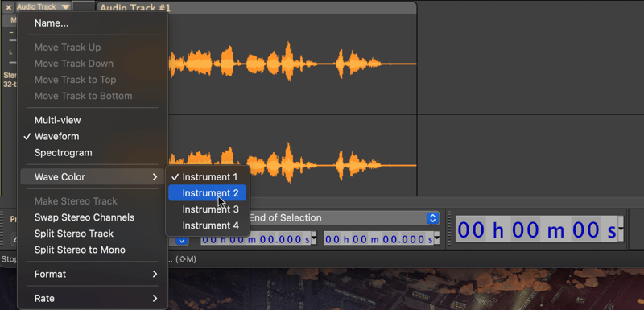Open selection end time format arrow
The image size is (644, 310).
437,239
